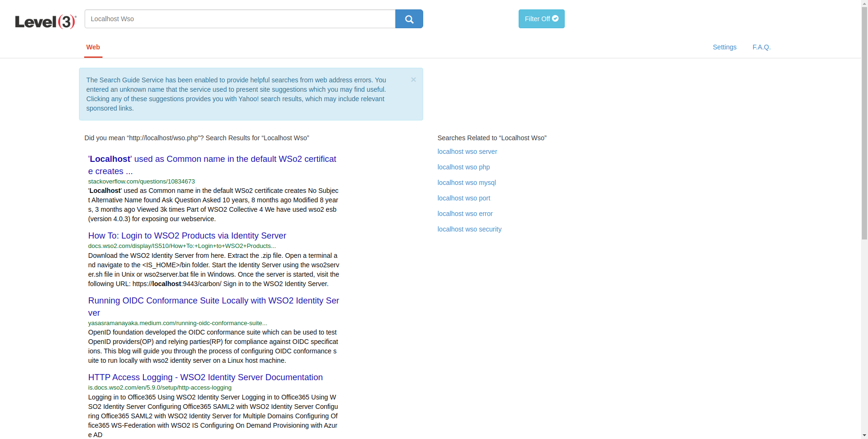868x439 pixels.
Task: Click the scrollbar up arrow
Action: [x=864, y=3]
